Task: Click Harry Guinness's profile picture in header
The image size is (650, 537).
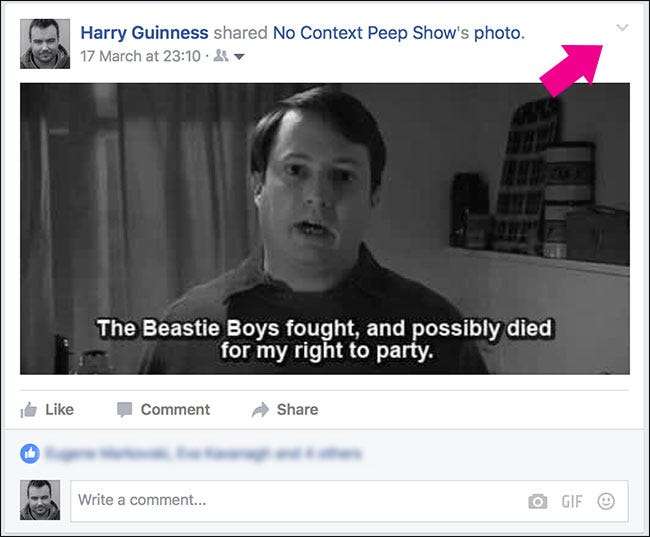Action: tap(45, 43)
